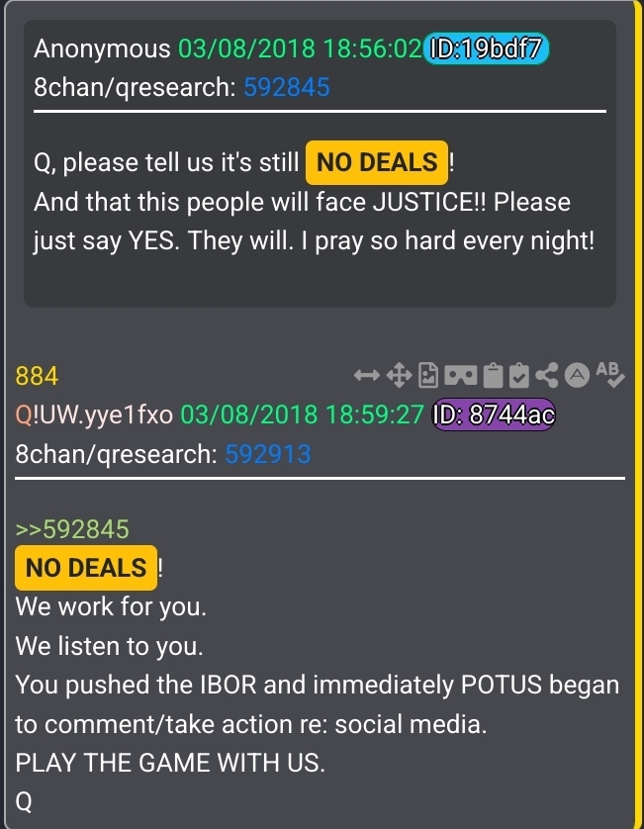This screenshot has height=829, width=644.
Task: Click the clipboard with checkmark icon
Action: 519,375
